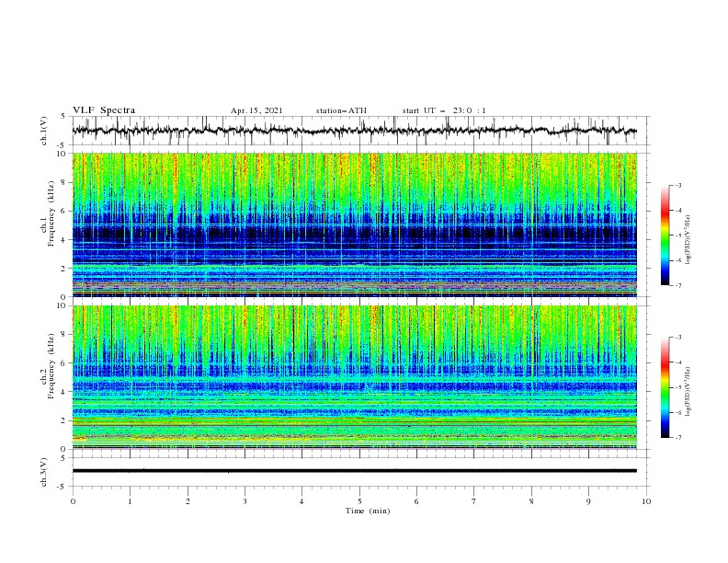Click the ch.2 spectrogram color scale bar
Viewport: 728px width, 563px height.
click(665, 387)
